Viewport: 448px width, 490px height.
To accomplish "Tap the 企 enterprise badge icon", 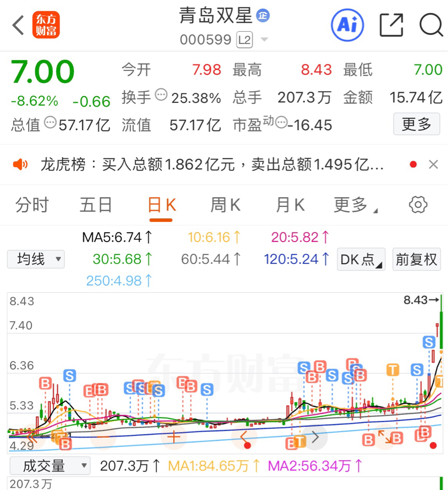I will pyautogui.click(x=263, y=15).
